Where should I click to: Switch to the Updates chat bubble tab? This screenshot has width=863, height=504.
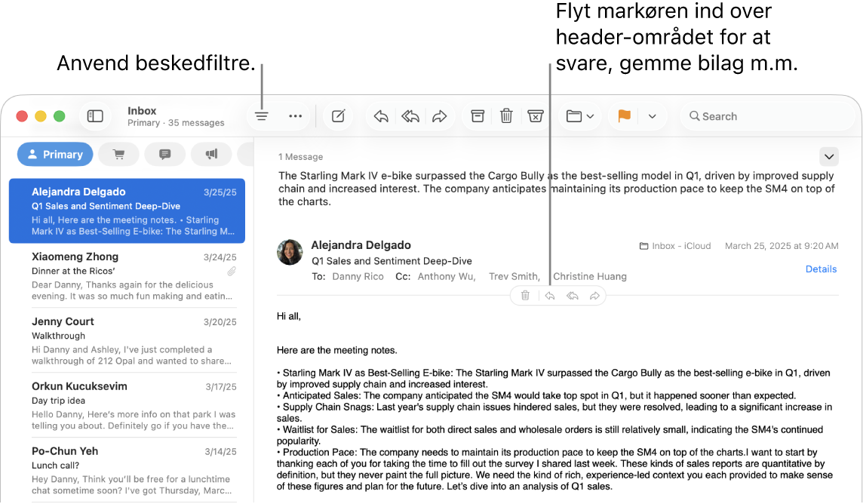[164, 155]
